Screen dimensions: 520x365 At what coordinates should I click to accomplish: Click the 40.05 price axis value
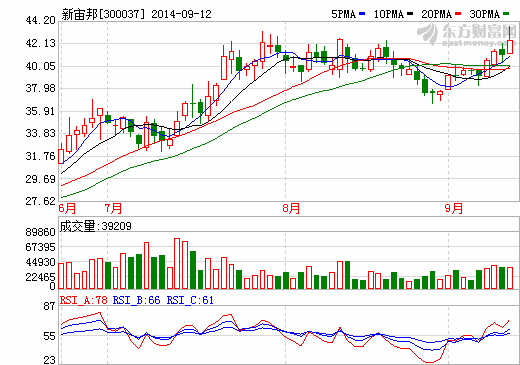pos(40,66)
